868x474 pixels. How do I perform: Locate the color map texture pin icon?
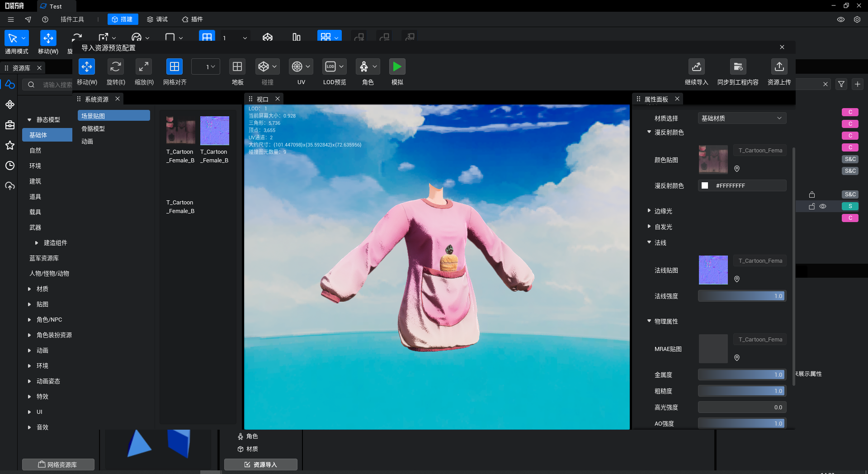(737, 169)
